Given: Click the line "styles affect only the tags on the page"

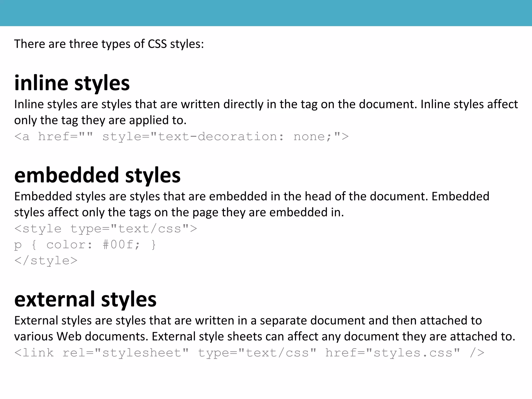Looking at the screenshot, I should [x=179, y=212].
